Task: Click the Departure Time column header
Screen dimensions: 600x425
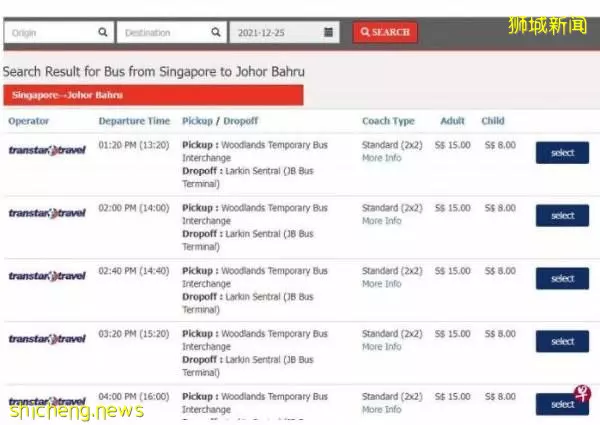Action: [134, 121]
